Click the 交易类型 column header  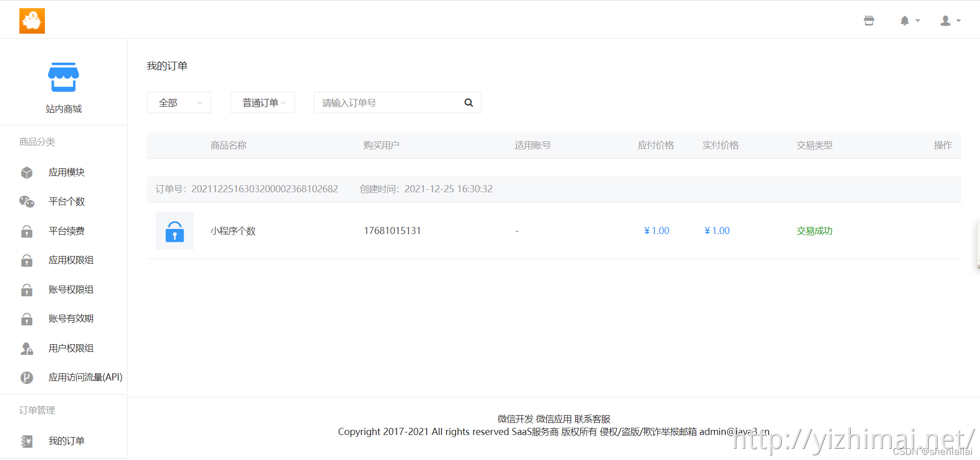click(x=814, y=145)
